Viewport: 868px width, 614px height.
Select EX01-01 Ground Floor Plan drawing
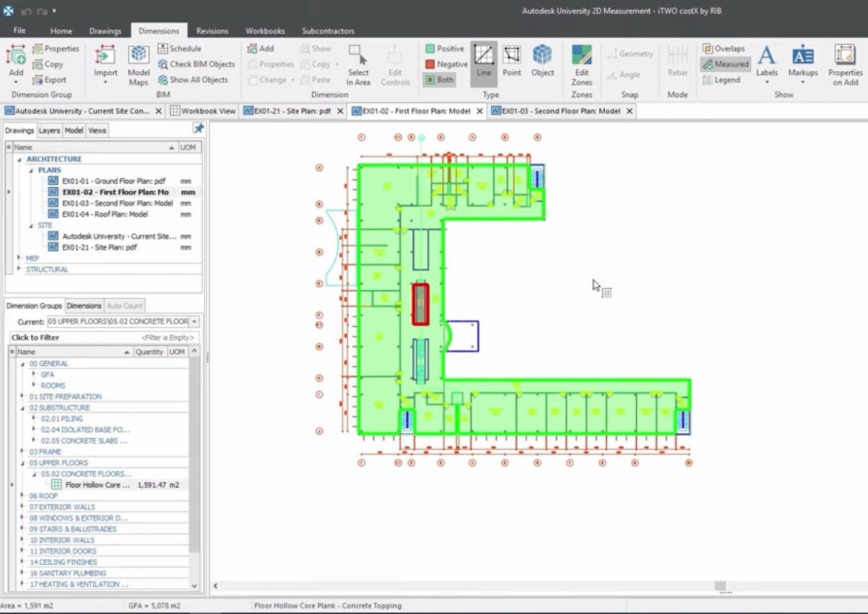coord(114,181)
